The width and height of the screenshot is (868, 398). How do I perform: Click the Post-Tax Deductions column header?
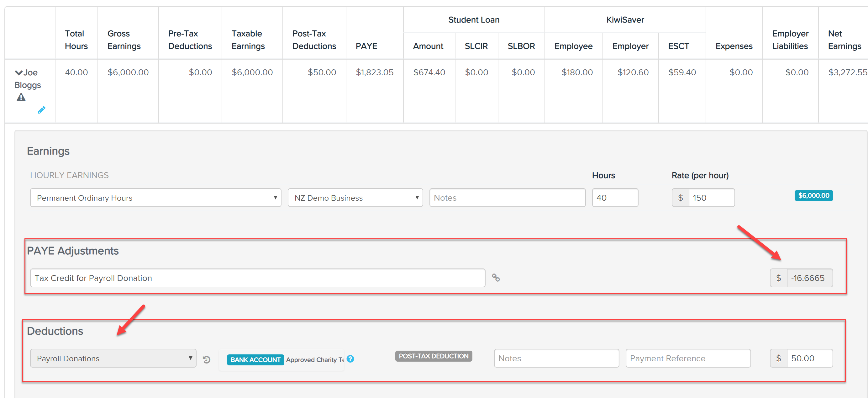314,40
